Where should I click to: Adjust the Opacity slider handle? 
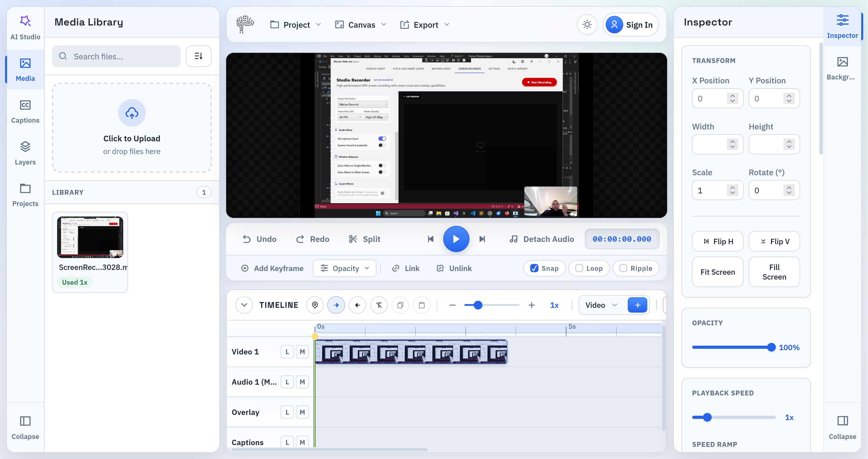tap(771, 347)
